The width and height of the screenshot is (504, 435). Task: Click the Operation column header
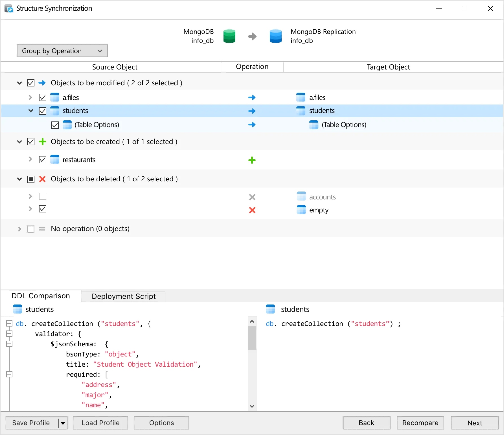252,67
